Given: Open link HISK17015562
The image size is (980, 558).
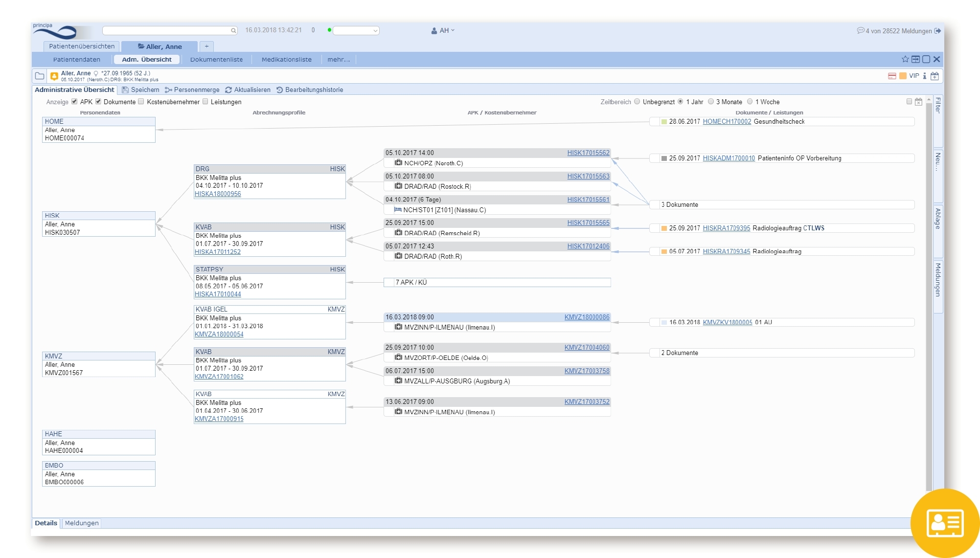Looking at the screenshot, I should pyautogui.click(x=588, y=153).
